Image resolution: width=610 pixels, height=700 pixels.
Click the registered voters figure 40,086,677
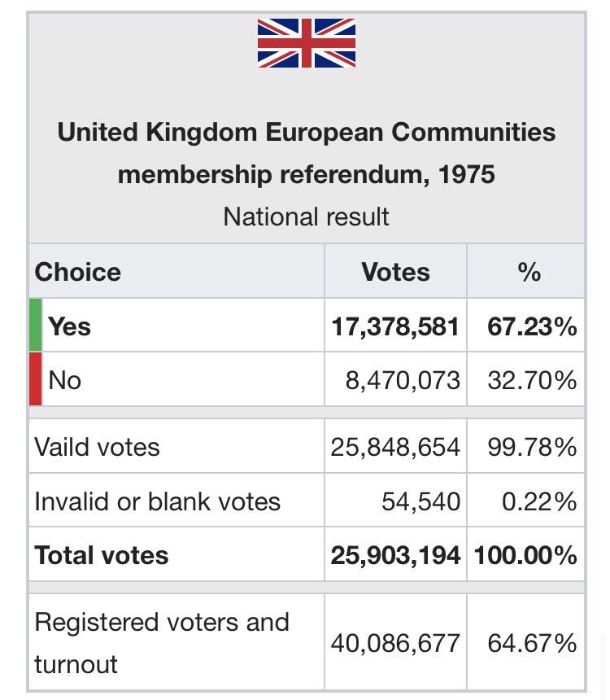tap(395, 643)
